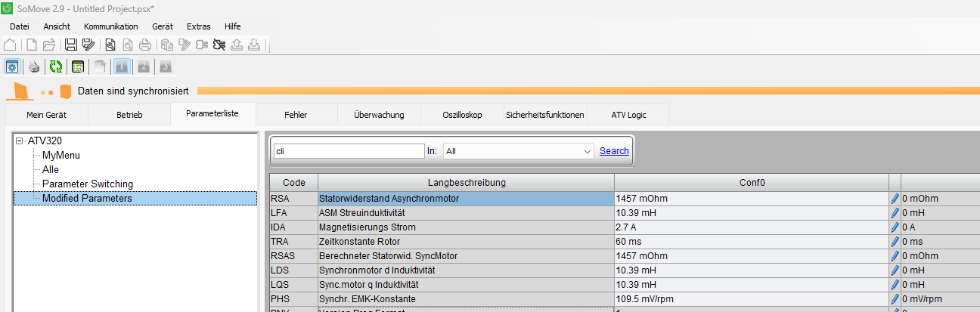The height and width of the screenshot is (312, 980).
Task: Click the search text field containing cli
Action: point(349,151)
